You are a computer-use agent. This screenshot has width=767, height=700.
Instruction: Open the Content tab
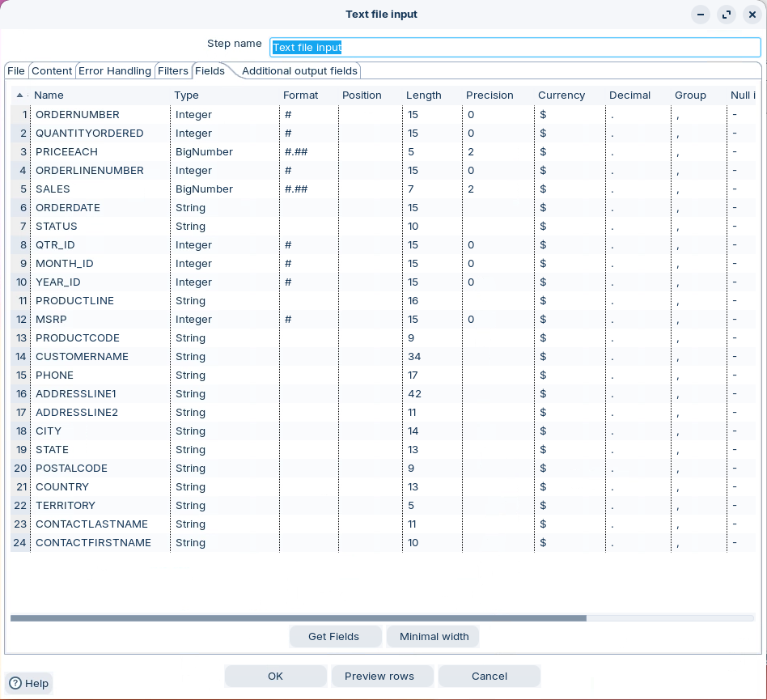[x=52, y=71]
